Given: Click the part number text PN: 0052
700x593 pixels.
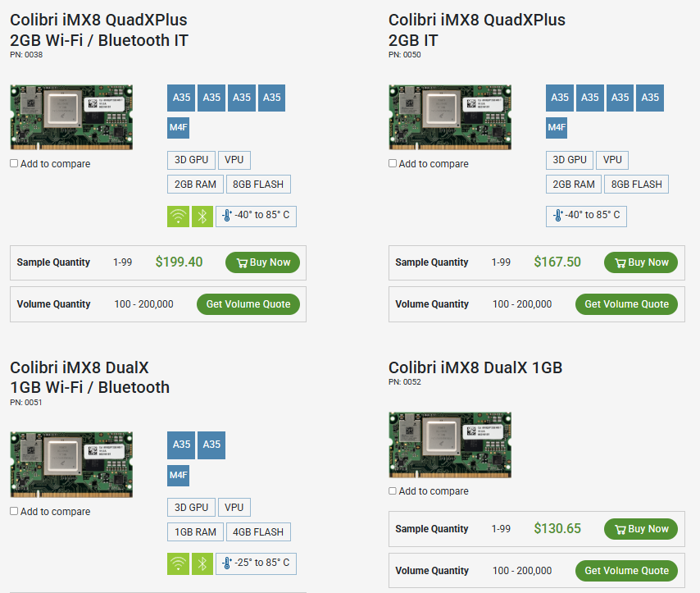Looking at the screenshot, I should click(x=404, y=382).
